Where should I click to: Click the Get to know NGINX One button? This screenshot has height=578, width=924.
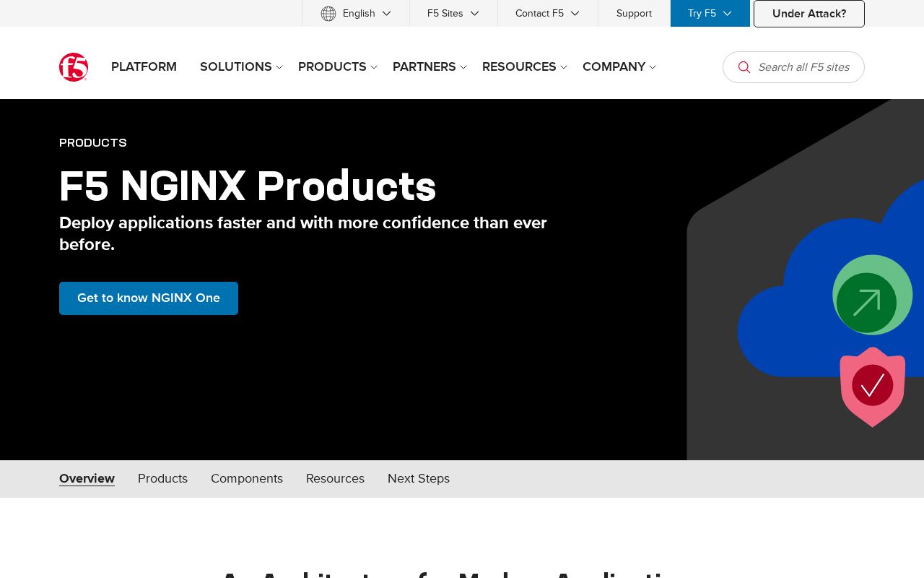[149, 298]
